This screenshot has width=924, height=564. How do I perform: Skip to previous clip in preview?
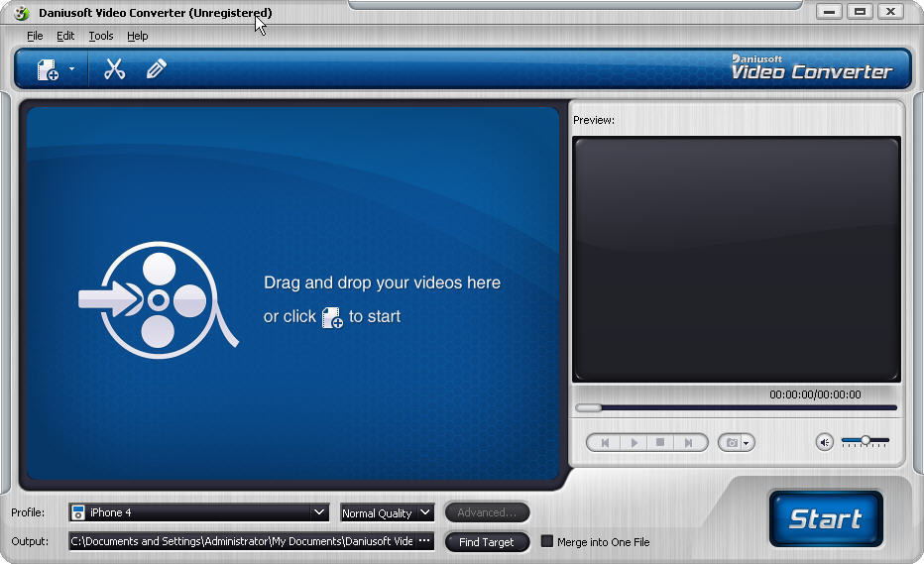[x=605, y=443]
